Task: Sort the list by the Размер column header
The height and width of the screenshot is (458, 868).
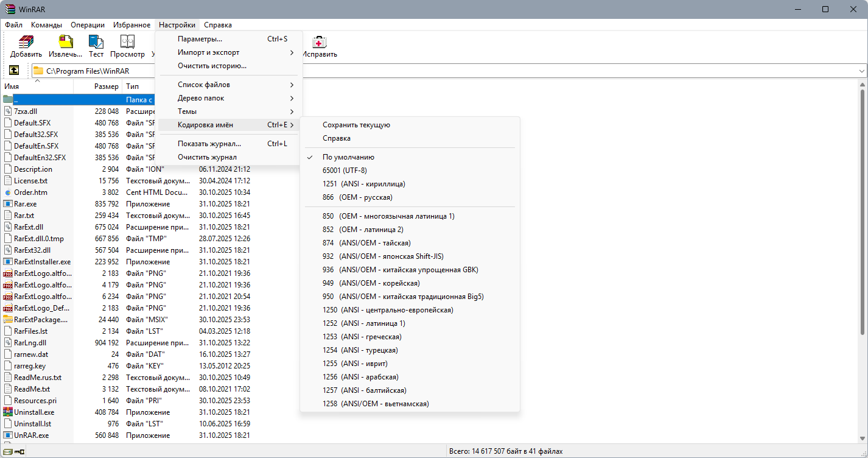Action: pyautogui.click(x=98, y=86)
